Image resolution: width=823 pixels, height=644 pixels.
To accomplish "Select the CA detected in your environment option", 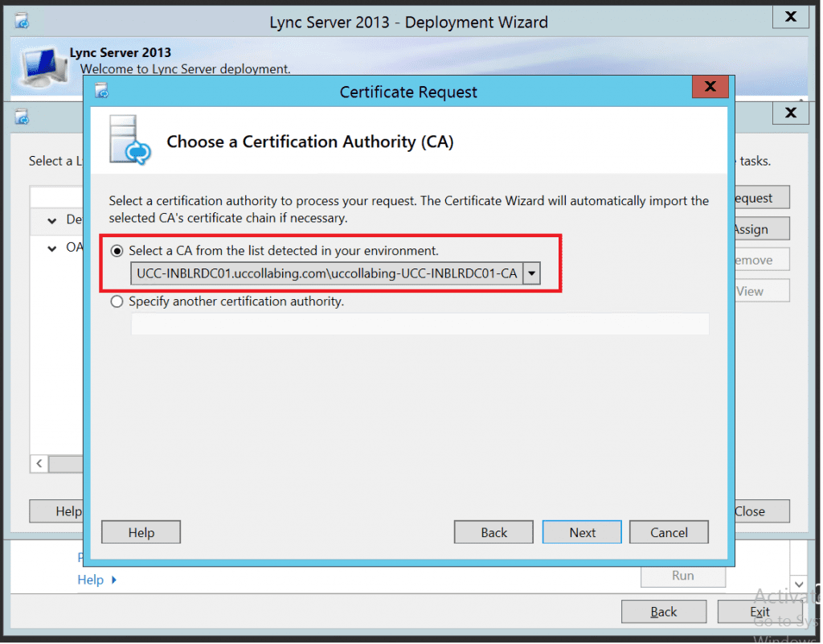I will (117, 251).
